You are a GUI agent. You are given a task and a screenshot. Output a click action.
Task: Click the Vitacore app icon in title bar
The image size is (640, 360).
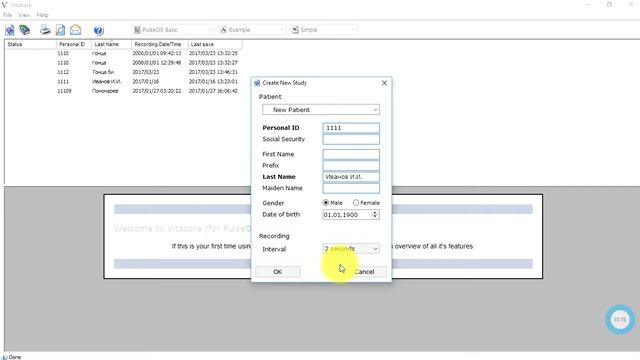(4, 5)
